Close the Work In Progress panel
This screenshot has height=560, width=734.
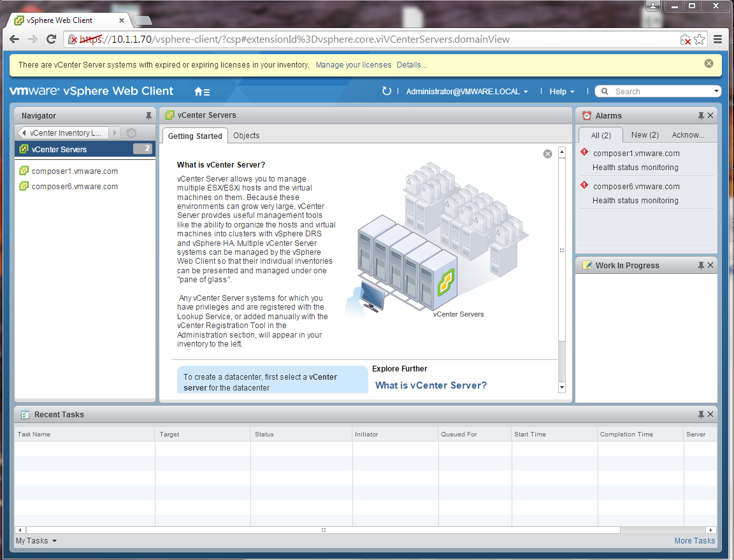coord(710,266)
